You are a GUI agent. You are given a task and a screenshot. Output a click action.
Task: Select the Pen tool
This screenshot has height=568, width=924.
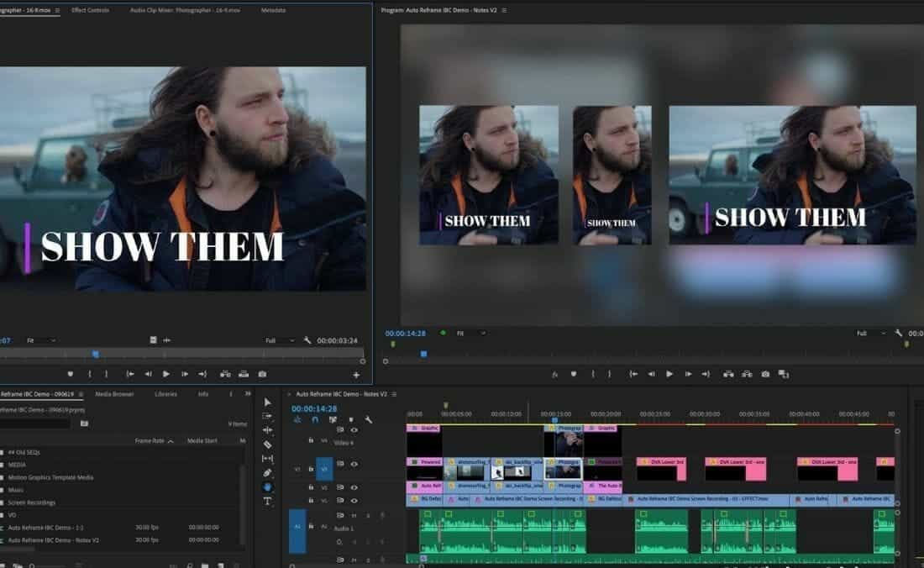[x=267, y=472]
